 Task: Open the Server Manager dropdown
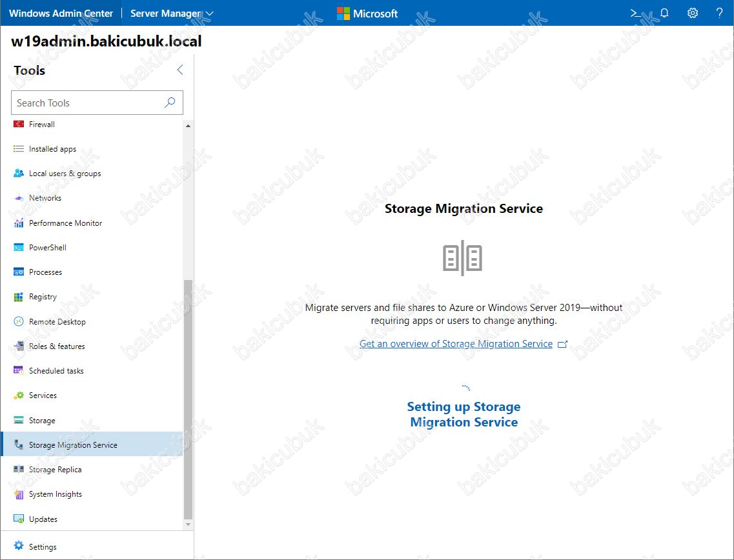[x=172, y=14]
